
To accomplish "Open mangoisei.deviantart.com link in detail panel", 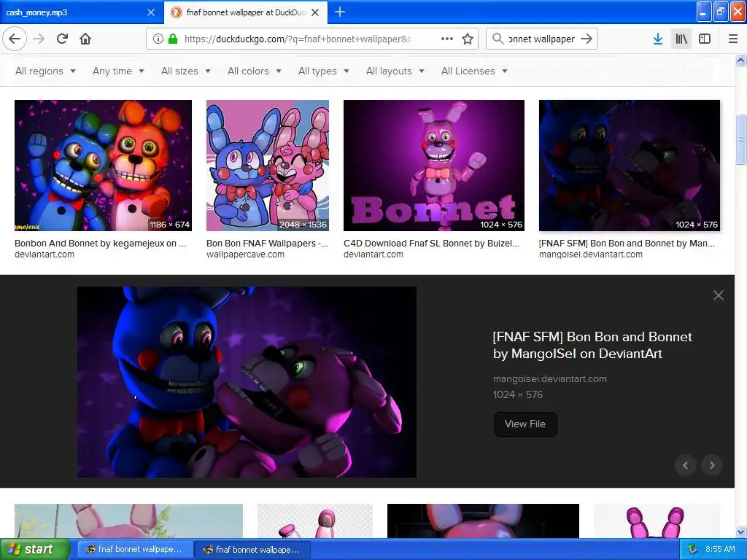I will click(x=550, y=378).
